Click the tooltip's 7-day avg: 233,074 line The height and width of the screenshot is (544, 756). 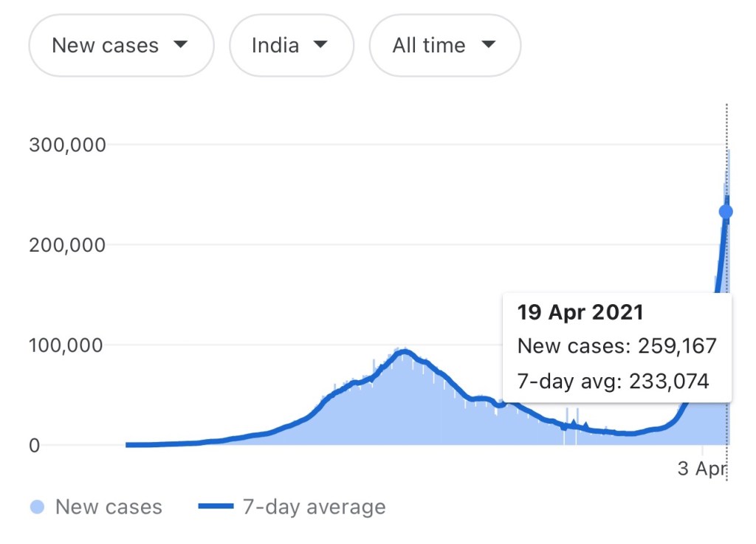coord(614,381)
